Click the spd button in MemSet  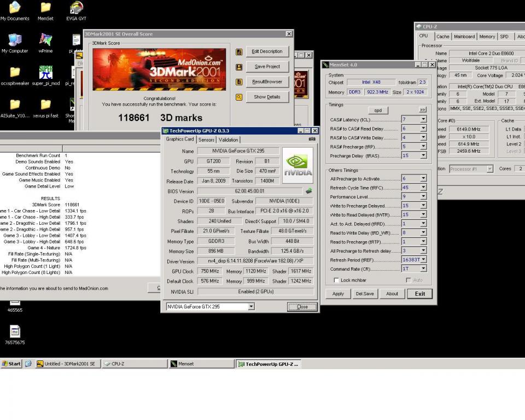pyautogui.click(x=378, y=110)
